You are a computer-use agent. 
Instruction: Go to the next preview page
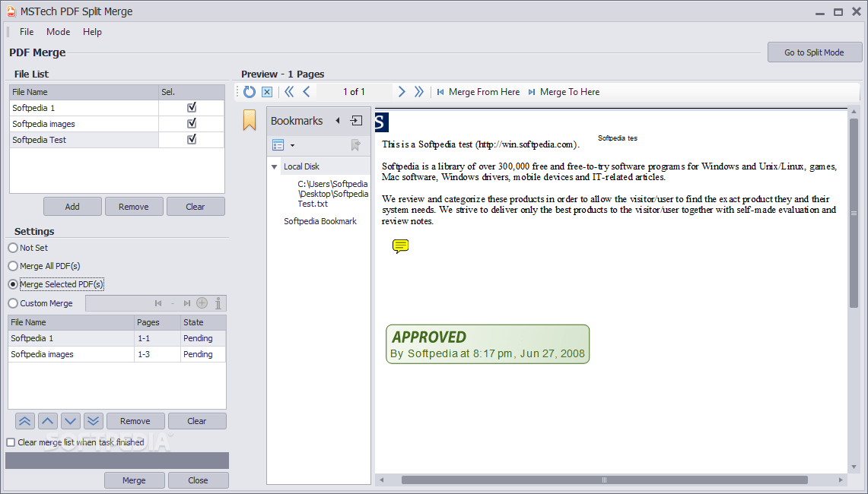402,92
